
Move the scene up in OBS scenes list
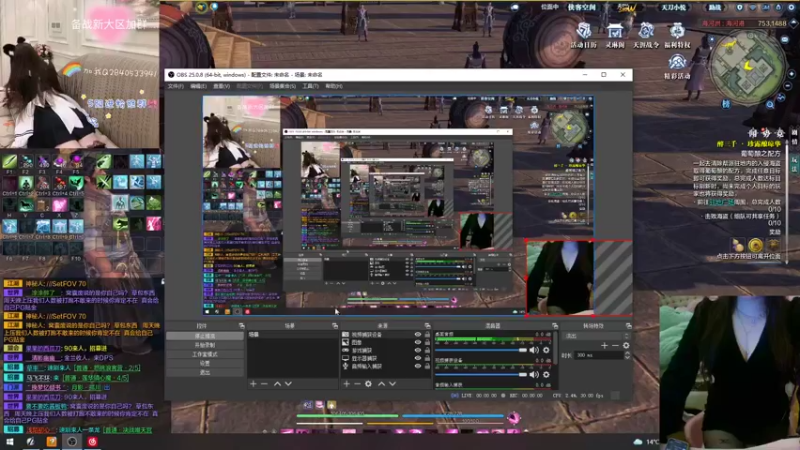point(277,384)
